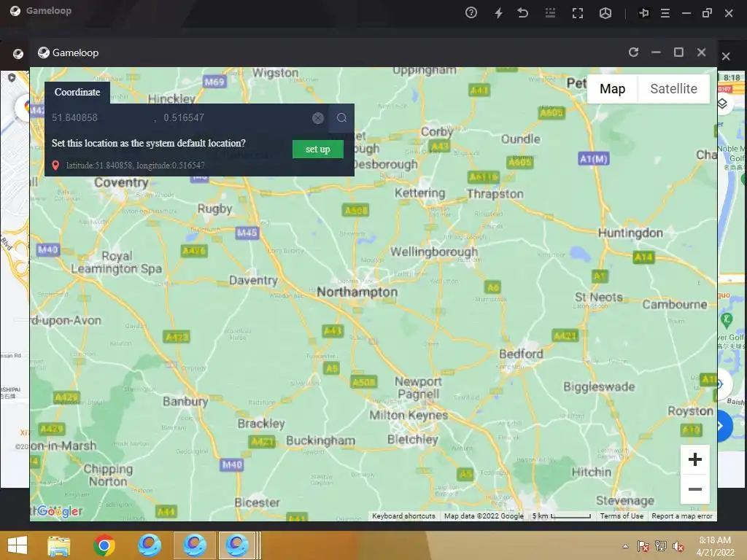Show hidden tray icons arrow
Image resolution: width=747 pixels, height=560 pixels.
(x=625, y=546)
